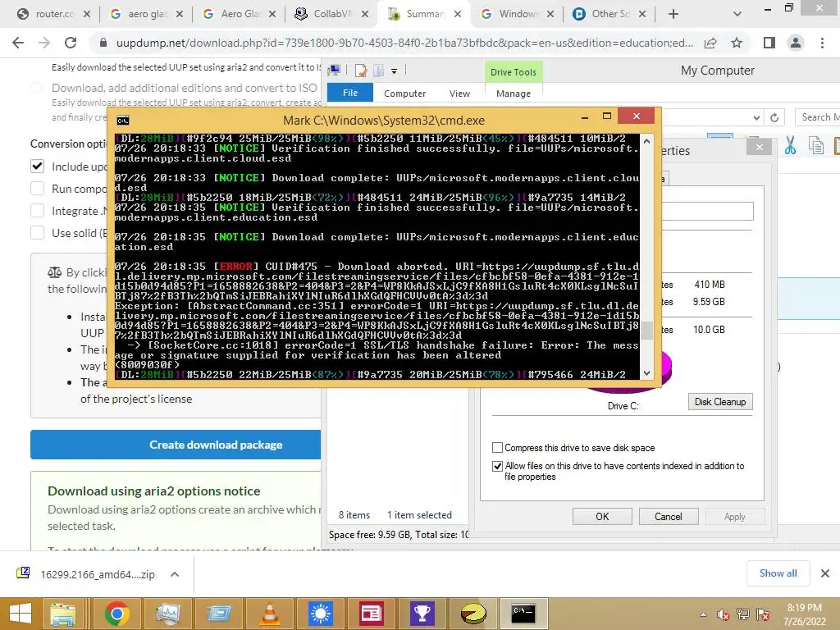Click Disk Cleanup in drive properties
This screenshot has height=630, width=840.
(720, 402)
